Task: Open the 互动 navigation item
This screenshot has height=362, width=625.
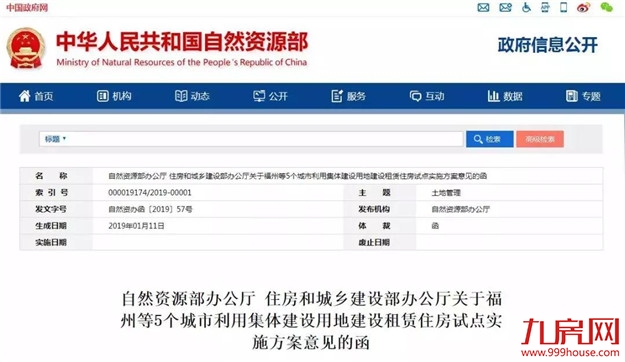Action: pyautogui.click(x=426, y=96)
